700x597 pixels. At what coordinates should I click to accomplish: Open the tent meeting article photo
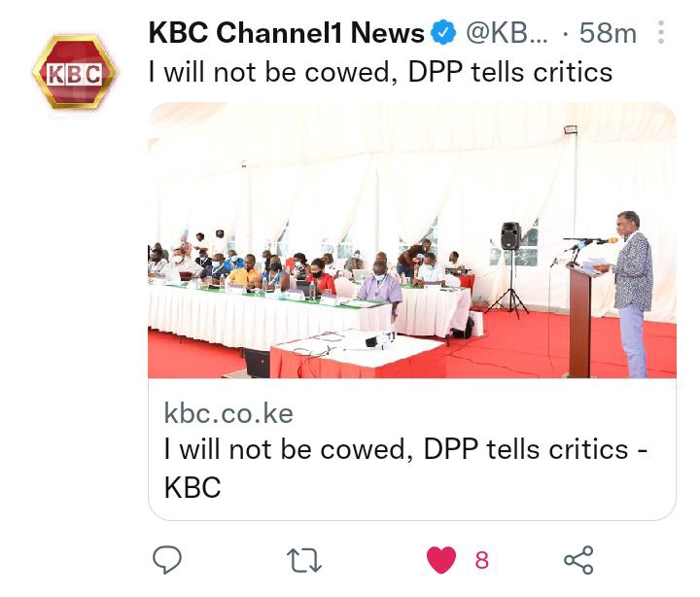coord(412,240)
